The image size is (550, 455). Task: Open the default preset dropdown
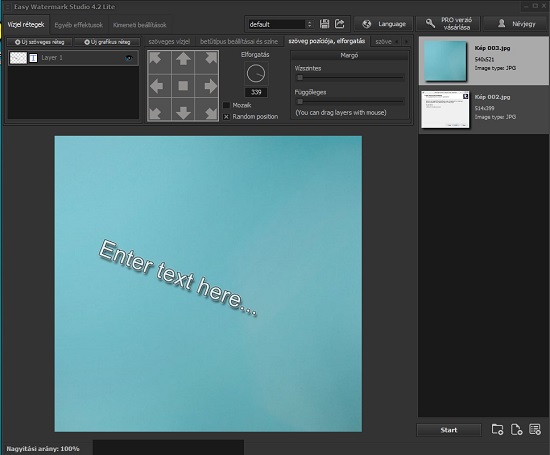[280, 24]
